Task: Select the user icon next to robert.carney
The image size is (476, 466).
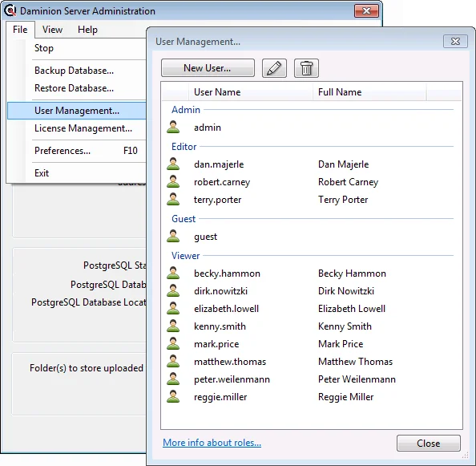Action: [173, 181]
